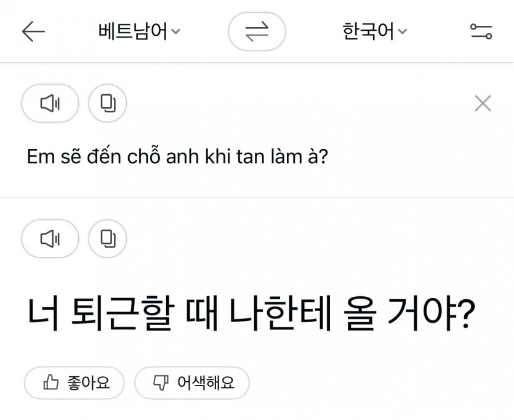Go back using the left arrow
The image size is (514, 420).
[33, 31]
